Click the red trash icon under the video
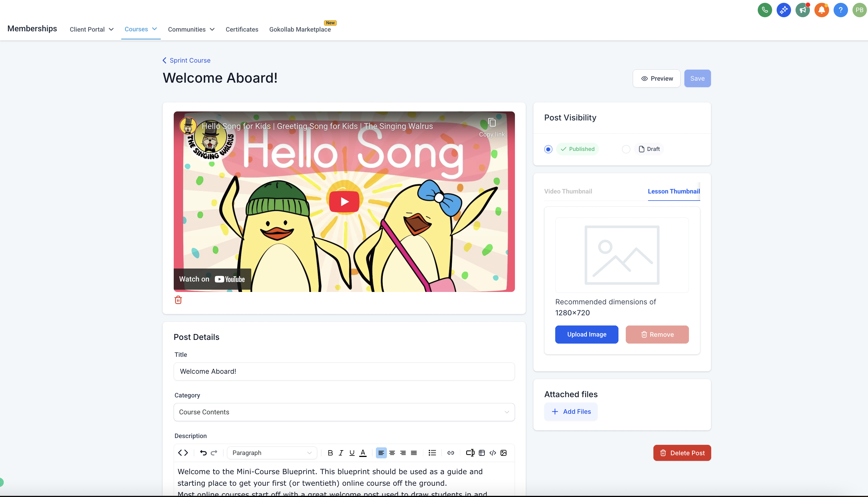The width and height of the screenshot is (868, 497). click(178, 300)
